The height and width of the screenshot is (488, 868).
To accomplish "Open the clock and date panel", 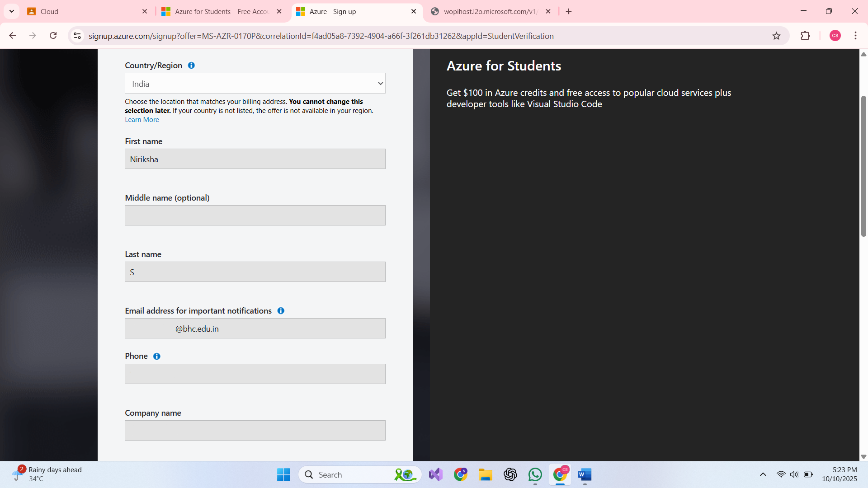I will (x=840, y=474).
